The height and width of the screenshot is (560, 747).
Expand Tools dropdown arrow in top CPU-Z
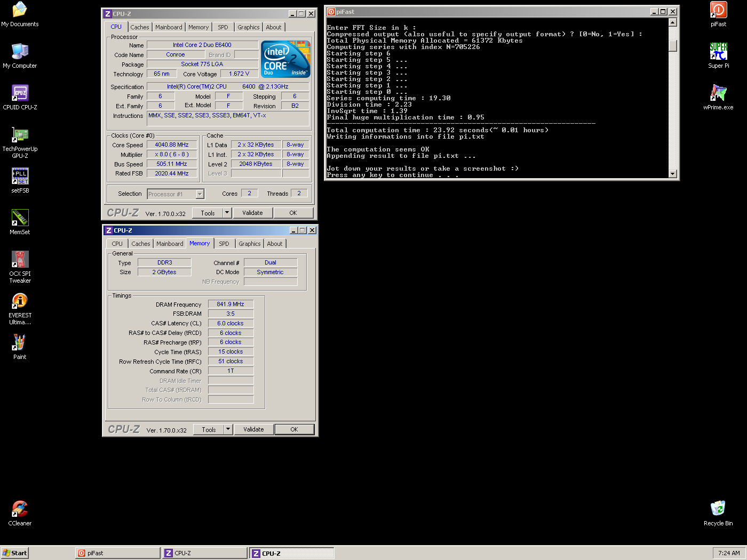click(227, 213)
